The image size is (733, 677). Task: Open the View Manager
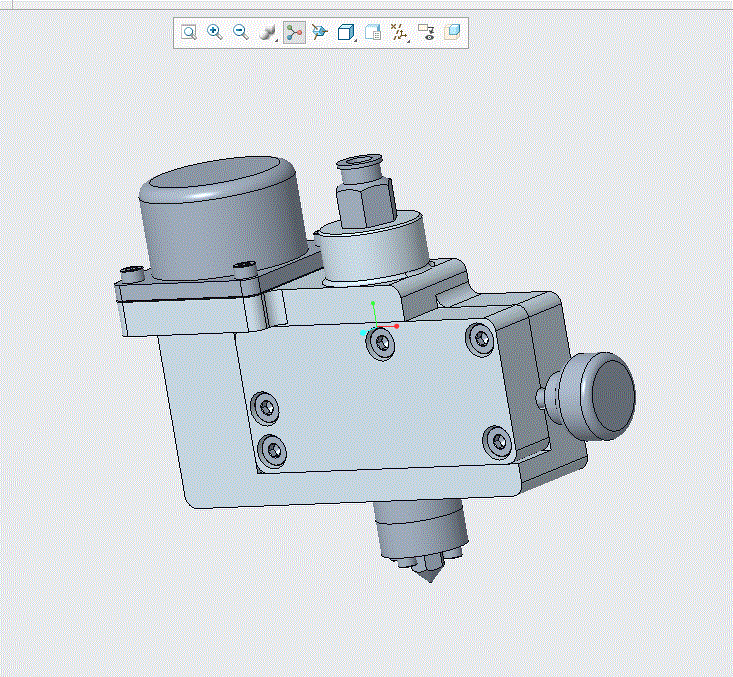373,32
